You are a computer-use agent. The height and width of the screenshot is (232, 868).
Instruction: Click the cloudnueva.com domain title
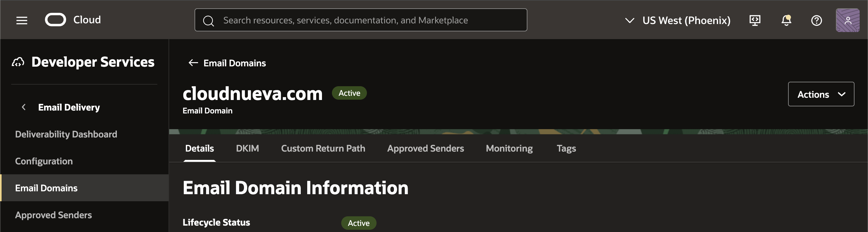pyautogui.click(x=252, y=94)
